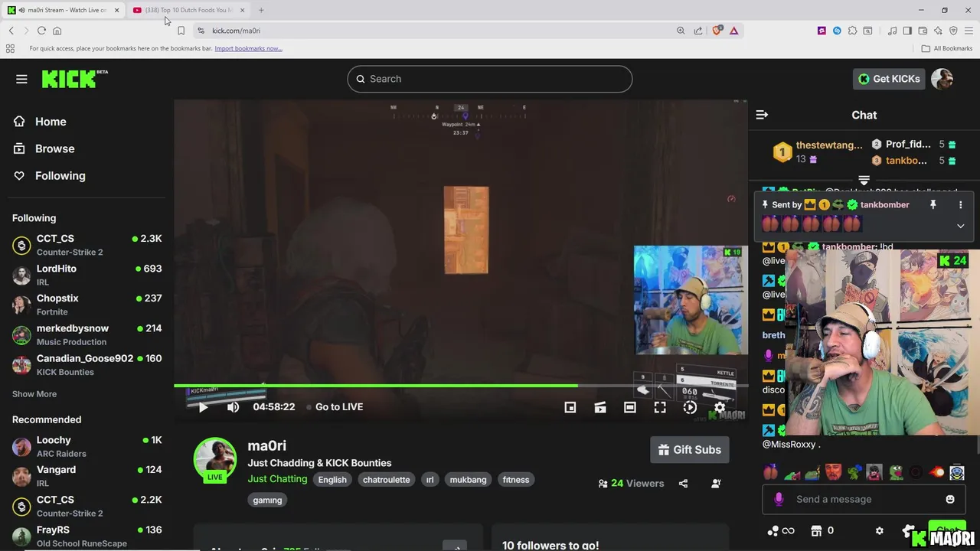Open LordHito channel
This screenshot has height=551, width=980.
[x=87, y=275]
